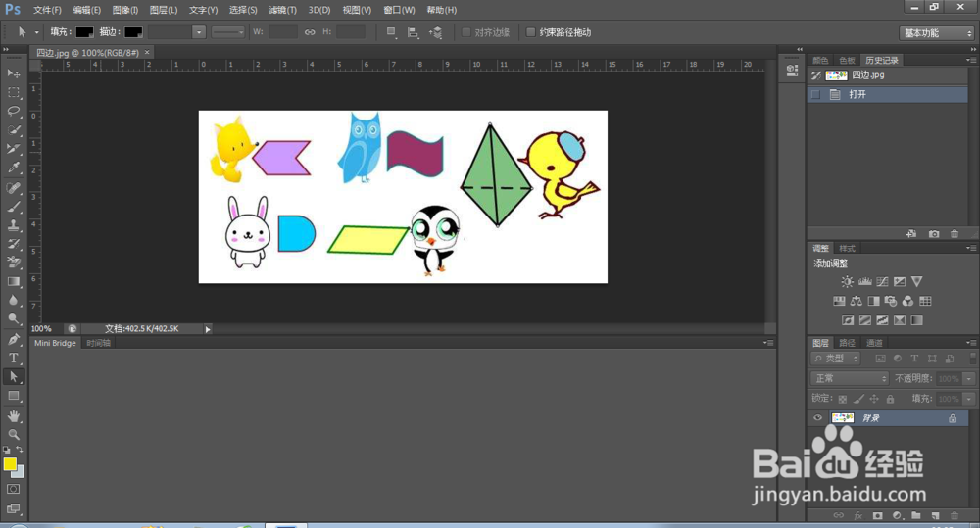Open tool preset picker arrow in options bar
This screenshot has width=980, height=528.
[36, 32]
